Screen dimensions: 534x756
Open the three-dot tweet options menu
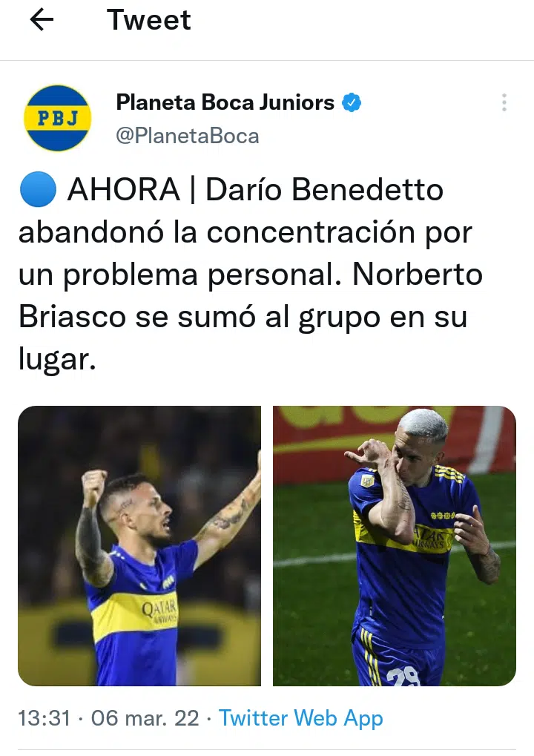504,102
